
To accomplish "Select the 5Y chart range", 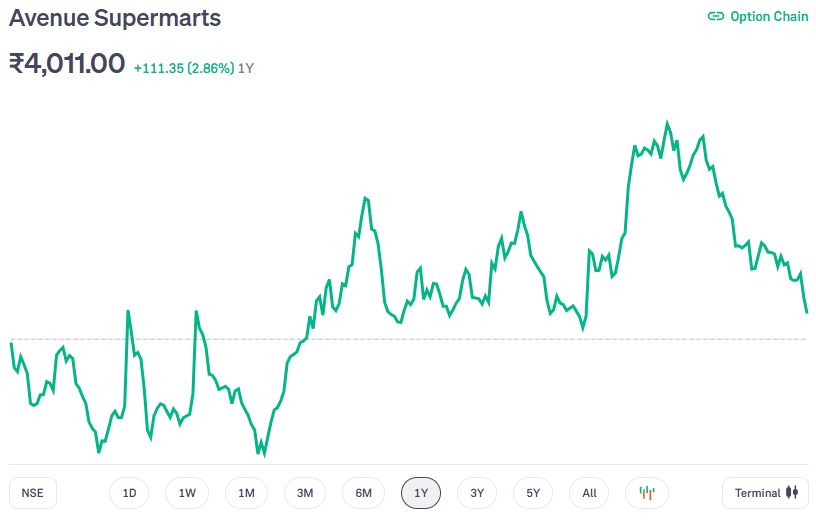I will (533, 493).
